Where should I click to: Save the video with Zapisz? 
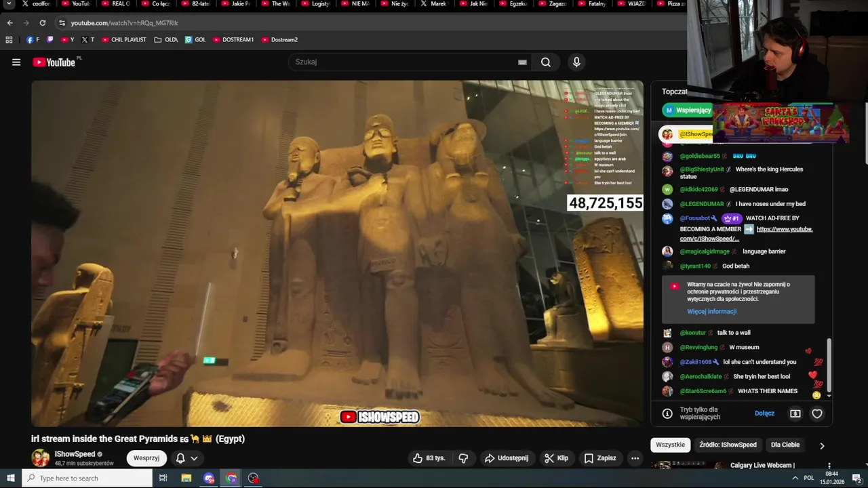(600, 458)
